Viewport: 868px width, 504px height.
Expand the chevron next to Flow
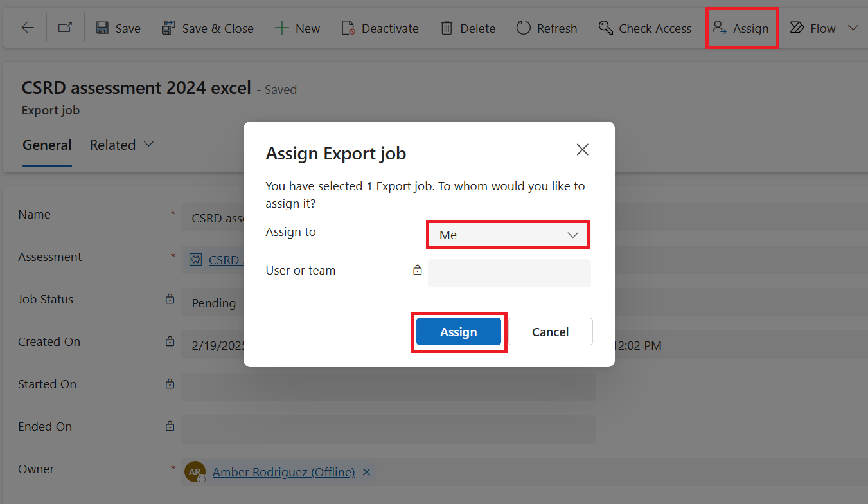point(853,28)
